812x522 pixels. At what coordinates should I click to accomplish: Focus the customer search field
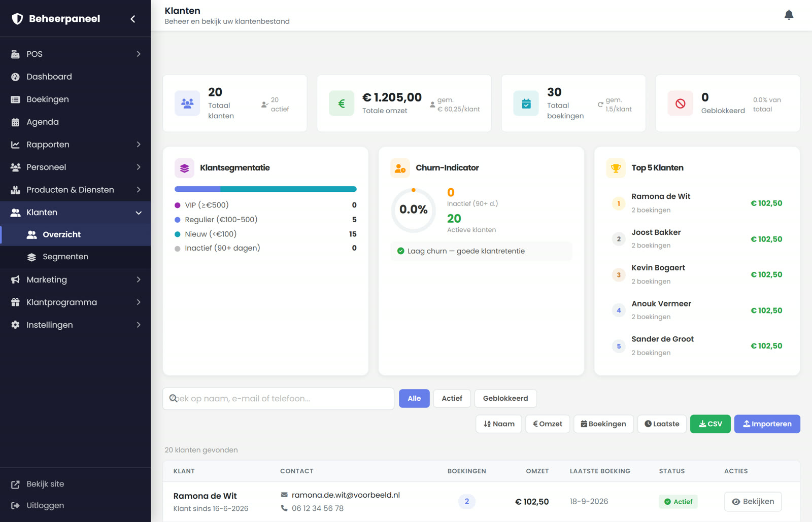(x=278, y=399)
